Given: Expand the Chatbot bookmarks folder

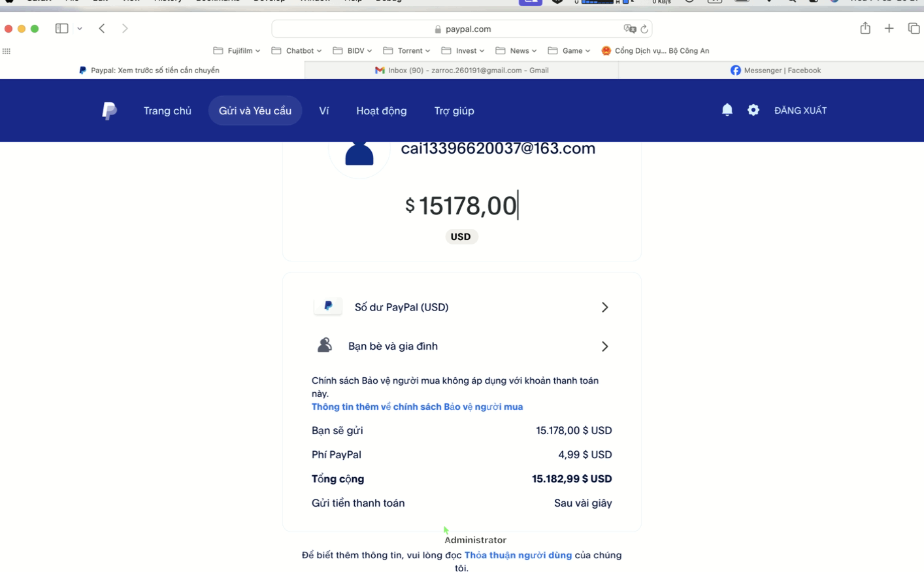Looking at the screenshot, I should point(296,51).
